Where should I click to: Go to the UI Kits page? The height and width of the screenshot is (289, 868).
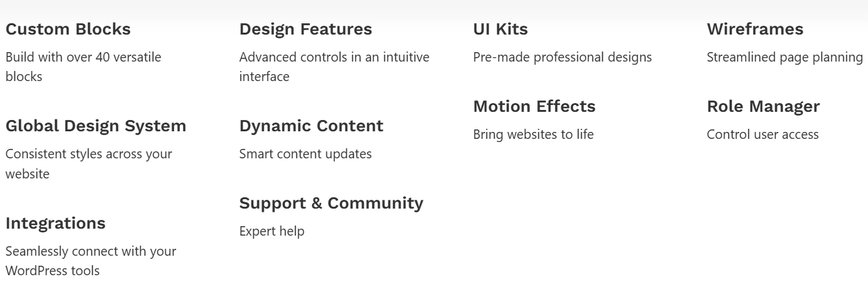(x=500, y=29)
